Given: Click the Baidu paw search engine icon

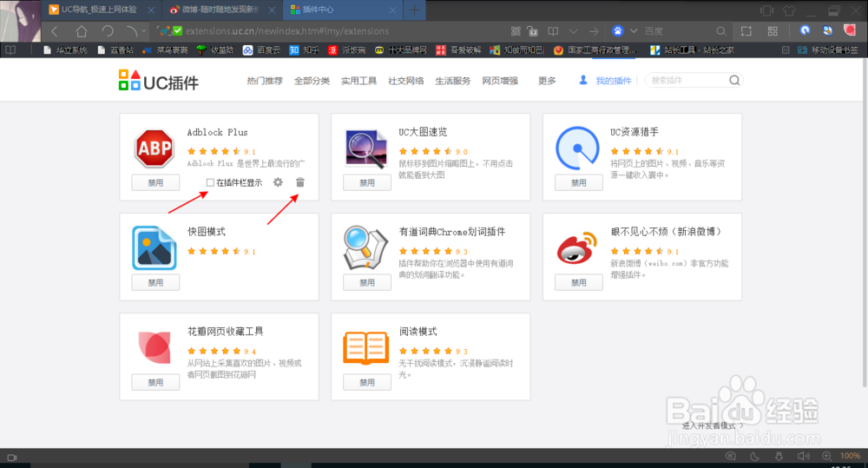Looking at the screenshot, I should (618, 31).
